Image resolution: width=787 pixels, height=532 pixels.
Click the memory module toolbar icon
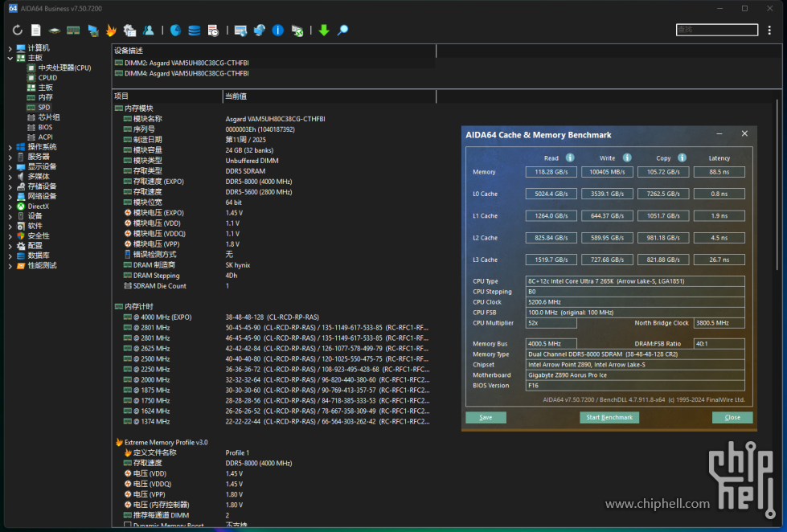[x=73, y=31]
